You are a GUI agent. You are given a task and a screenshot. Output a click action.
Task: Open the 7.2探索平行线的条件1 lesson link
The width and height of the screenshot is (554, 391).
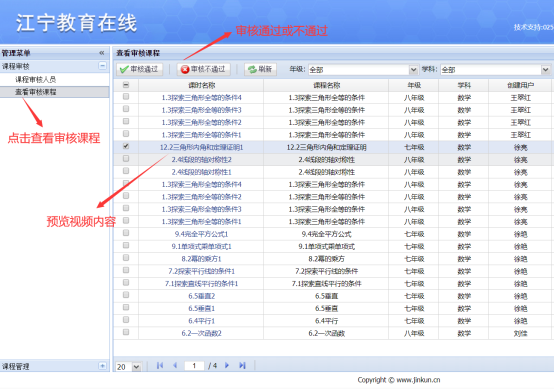pyautogui.click(x=201, y=271)
